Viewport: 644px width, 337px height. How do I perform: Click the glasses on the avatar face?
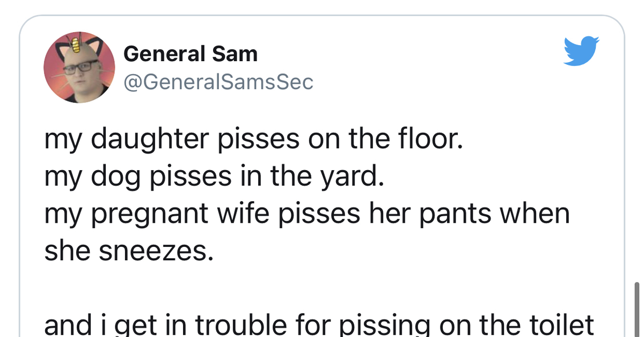coord(80,68)
